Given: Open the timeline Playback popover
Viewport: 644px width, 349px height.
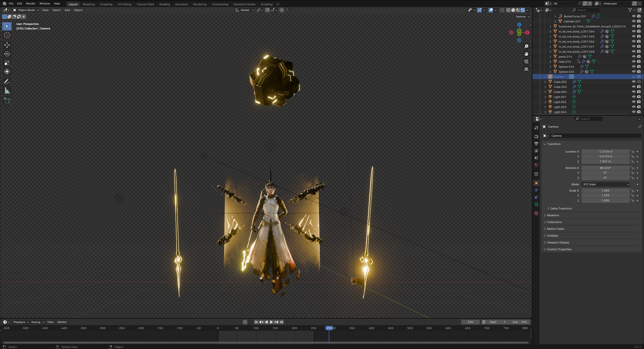Looking at the screenshot, I should (21, 322).
